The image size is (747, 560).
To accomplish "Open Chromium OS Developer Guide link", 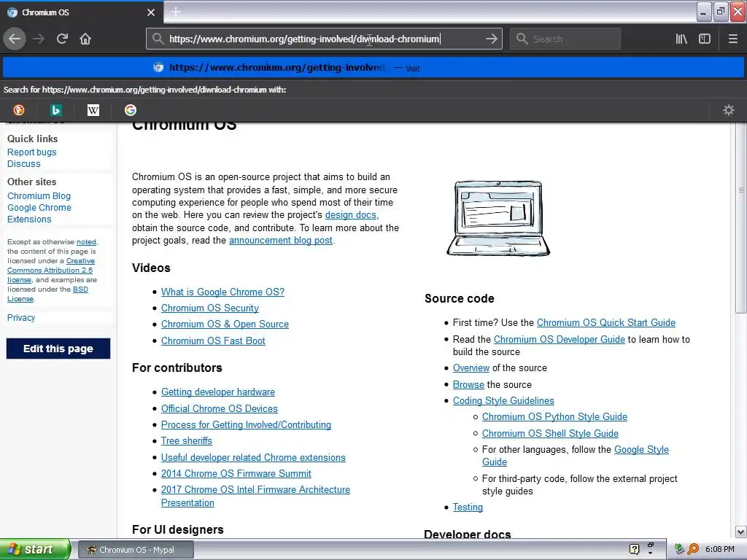I will click(x=560, y=340).
